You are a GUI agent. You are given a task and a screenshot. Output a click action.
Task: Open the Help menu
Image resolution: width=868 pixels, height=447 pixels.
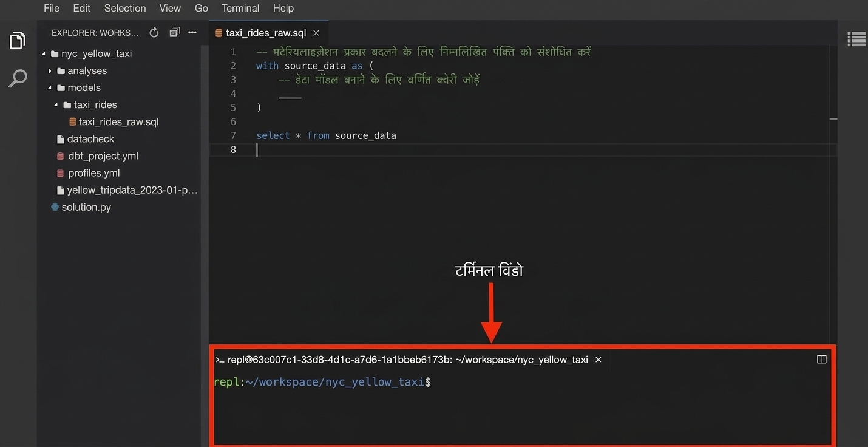(283, 8)
